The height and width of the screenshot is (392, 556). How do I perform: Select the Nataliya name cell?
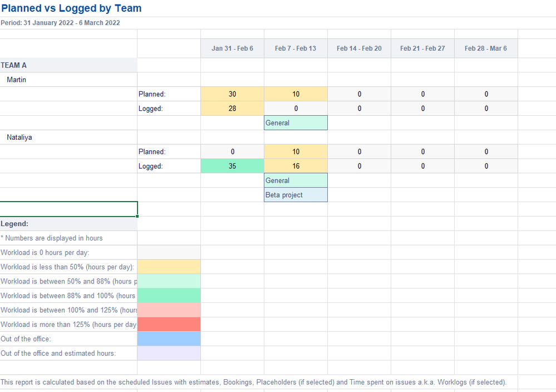[x=68, y=138]
